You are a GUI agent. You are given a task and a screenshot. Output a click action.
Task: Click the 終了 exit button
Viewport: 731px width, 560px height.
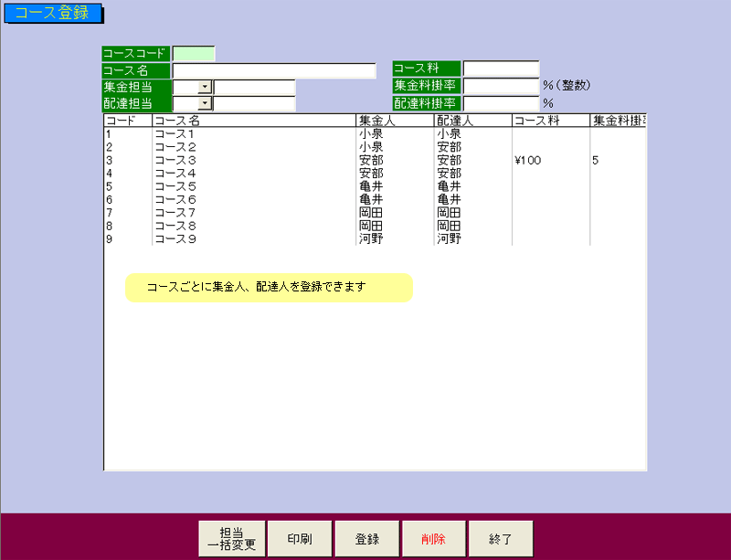point(501,539)
